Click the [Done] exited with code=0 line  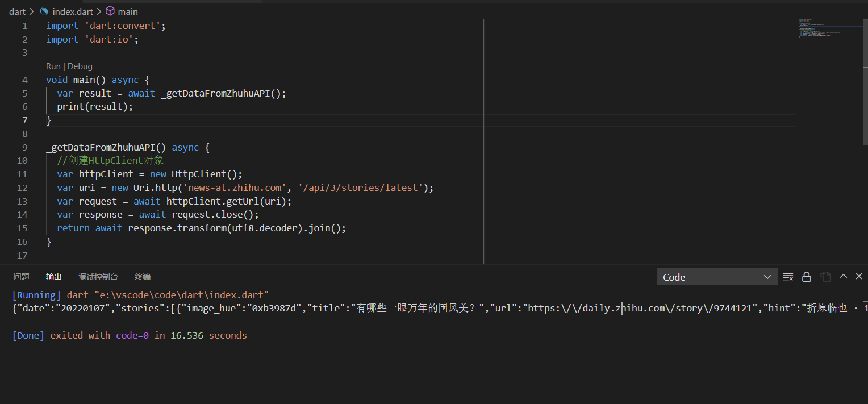click(x=130, y=335)
